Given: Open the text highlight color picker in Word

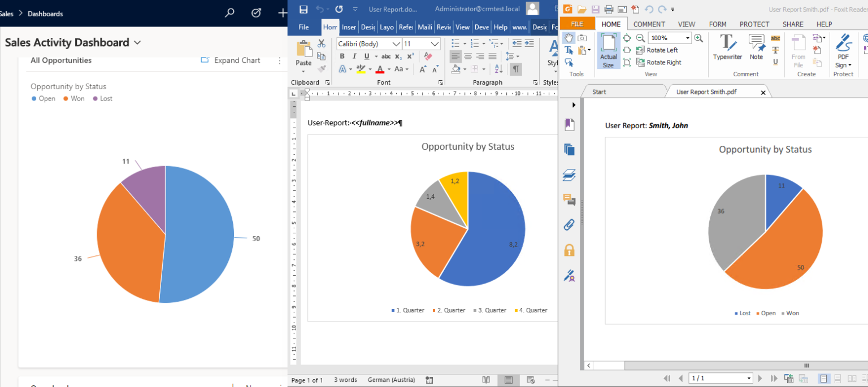Looking at the screenshot, I should tap(370, 68).
